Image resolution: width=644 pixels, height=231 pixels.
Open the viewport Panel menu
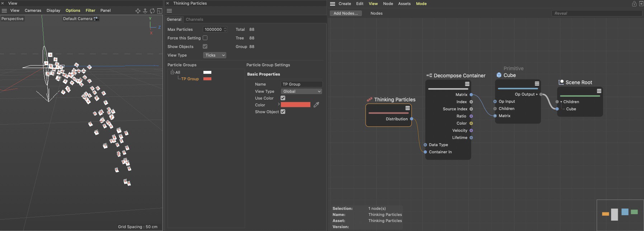click(105, 11)
